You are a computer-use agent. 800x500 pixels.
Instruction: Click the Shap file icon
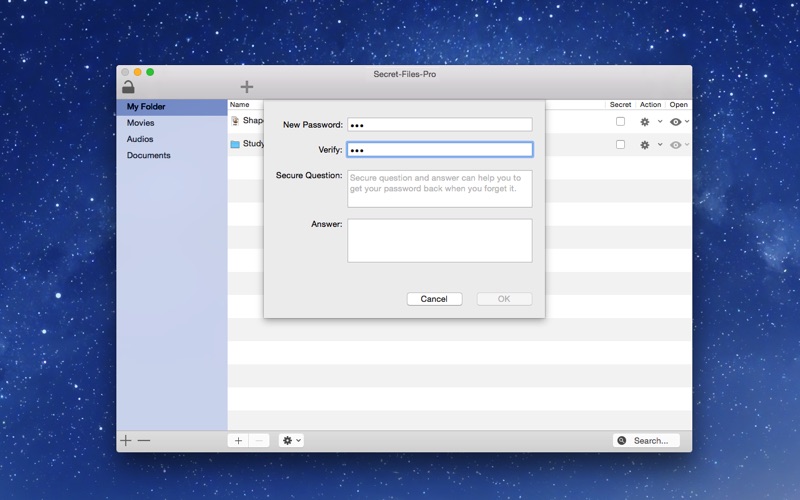point(235,121)
